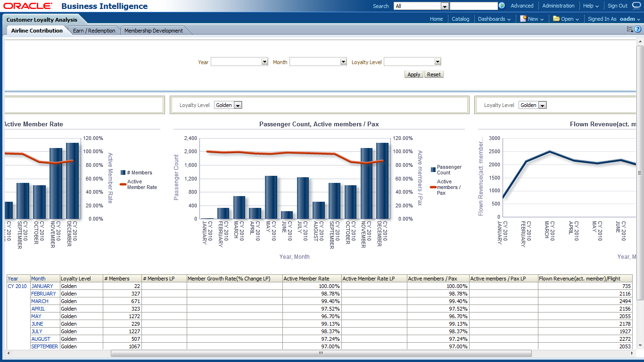Click the New document icon
The height and width of the screenshot is (362, 644).
pyautogui.click(x=523, y=19)
